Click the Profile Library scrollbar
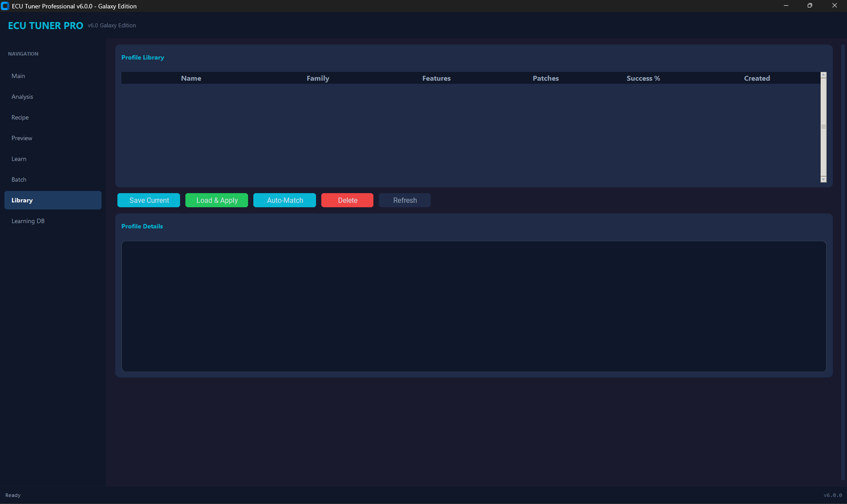Image resolution: width=847 pixels, height=504 pixels. coord(823,128)
